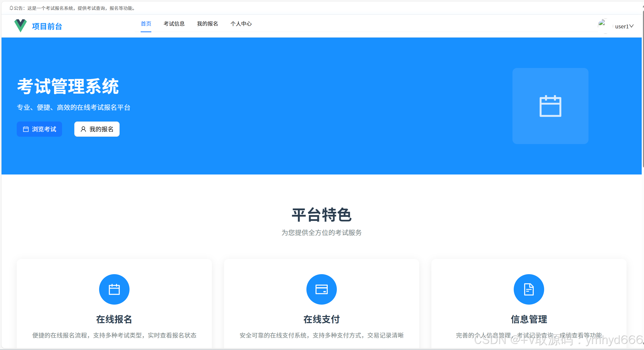Select the 首页 tab
This screenshot has width=644, height=350.
146,24
